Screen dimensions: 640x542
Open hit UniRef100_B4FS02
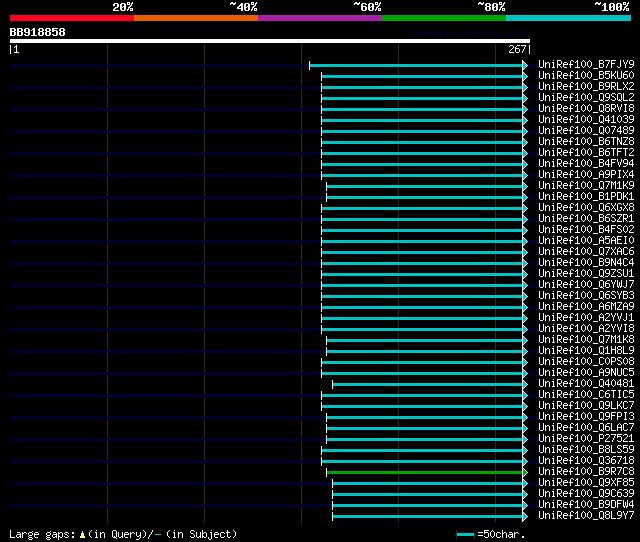pos(586,229)
